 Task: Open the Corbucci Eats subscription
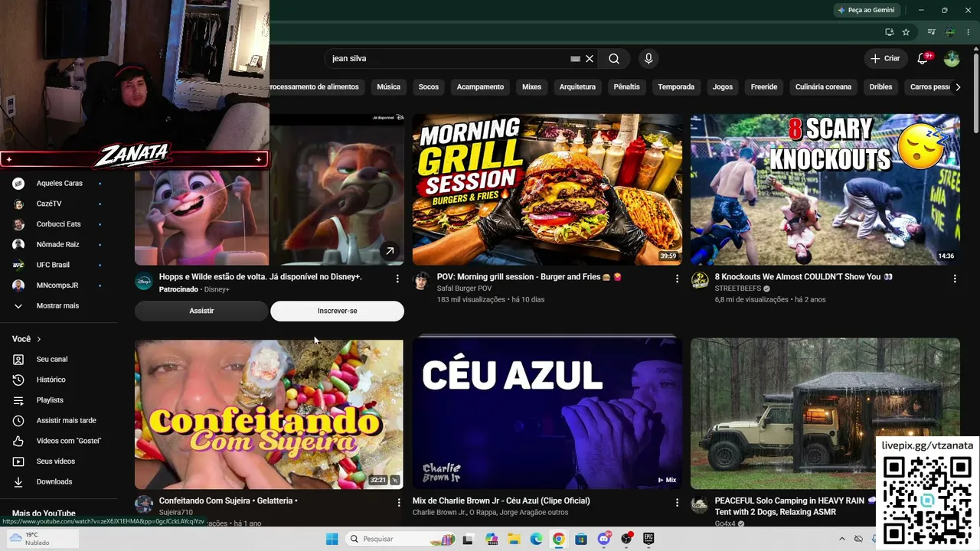pyautogui.click(x=58, y=224)
